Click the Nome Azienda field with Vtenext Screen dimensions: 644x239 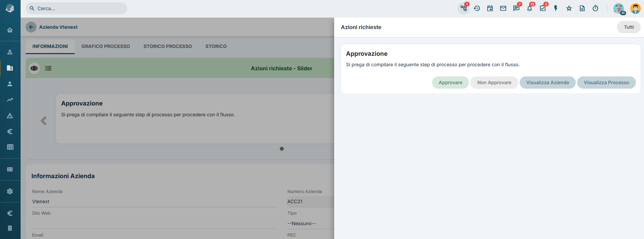[x=154, y=201]
